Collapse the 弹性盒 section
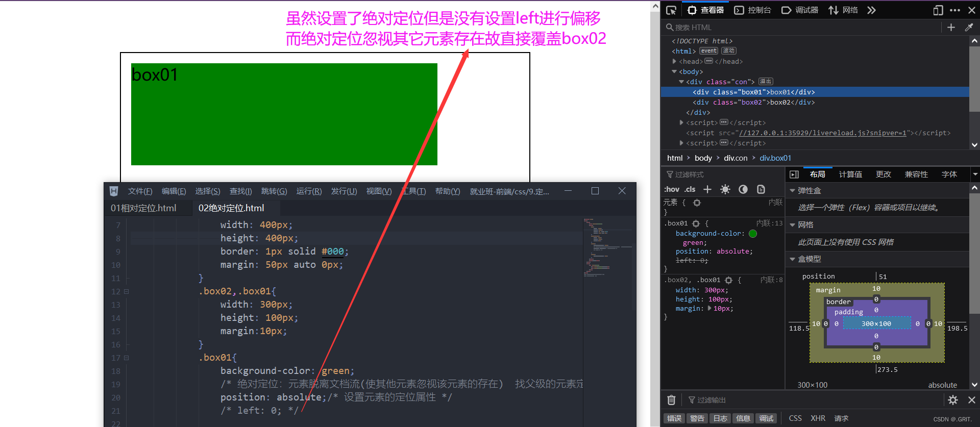This screenshot has width=980, height=427. pos(793,190)
